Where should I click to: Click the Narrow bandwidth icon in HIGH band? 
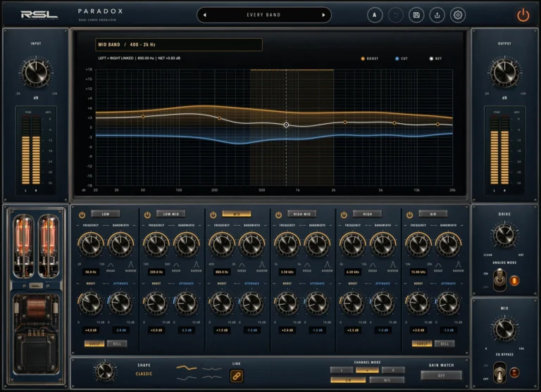pyautogui.click(x=393, y=265)
